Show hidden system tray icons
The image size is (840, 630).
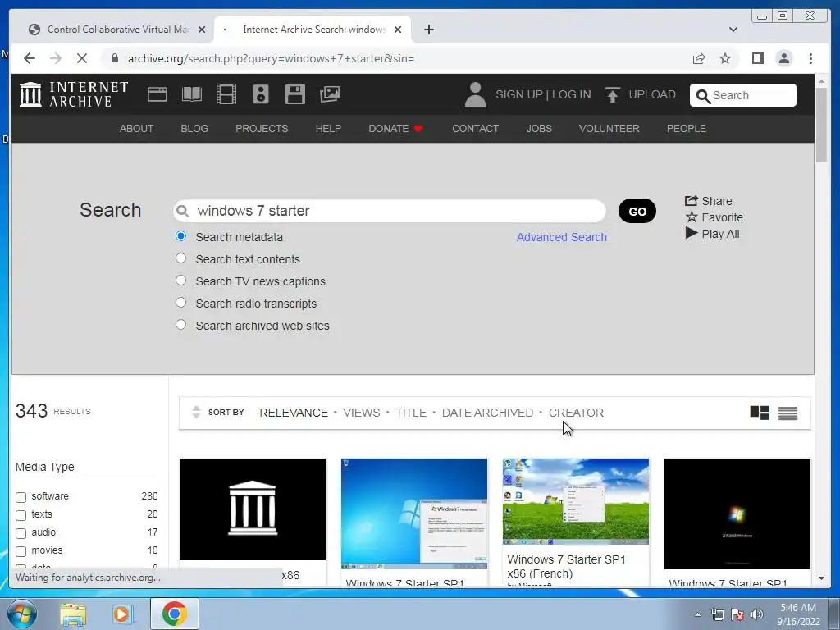click(697, 614)
